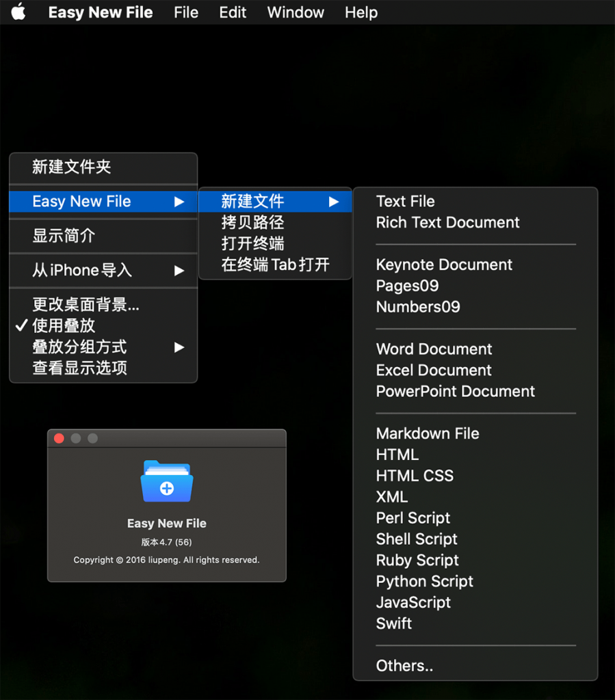Click the Easy New File title in About window
Image resolution: width=615 pixels, height=700 pixels.
pyautogui.click(x=167, y=523)
